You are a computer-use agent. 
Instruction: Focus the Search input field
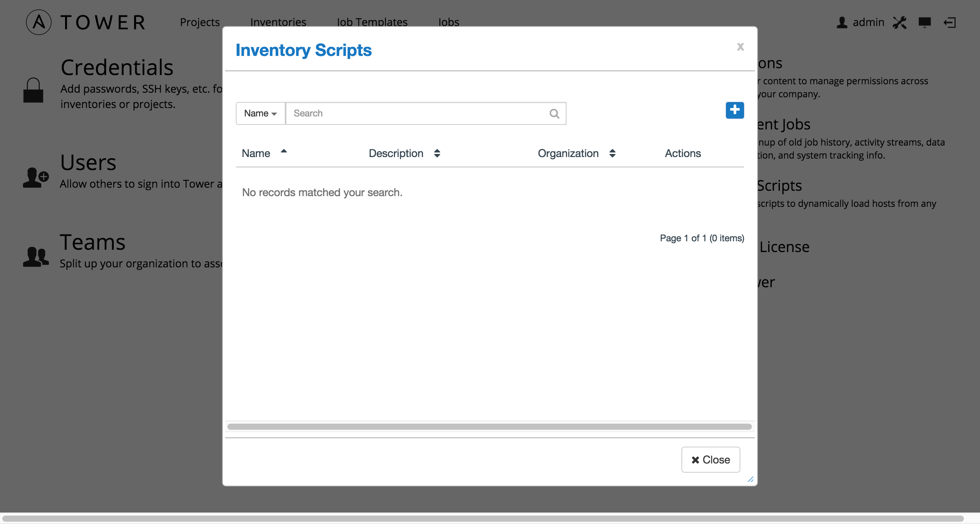click(426, 113)
